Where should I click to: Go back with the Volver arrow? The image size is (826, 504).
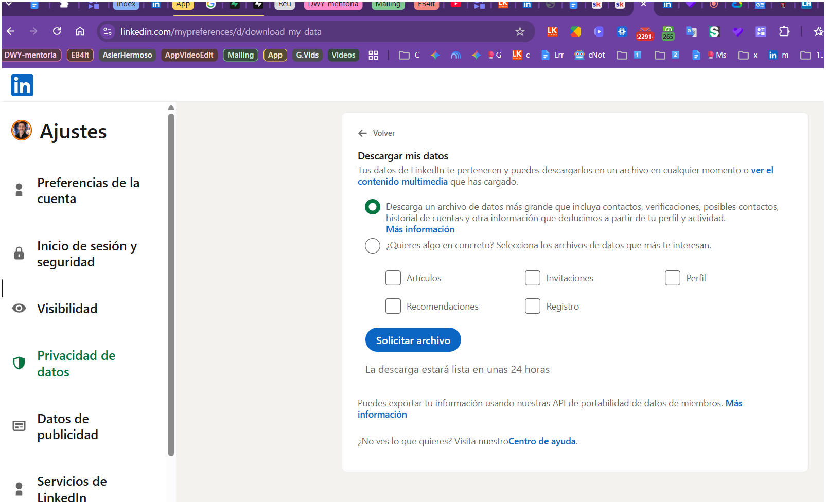(x=363, y=133)
